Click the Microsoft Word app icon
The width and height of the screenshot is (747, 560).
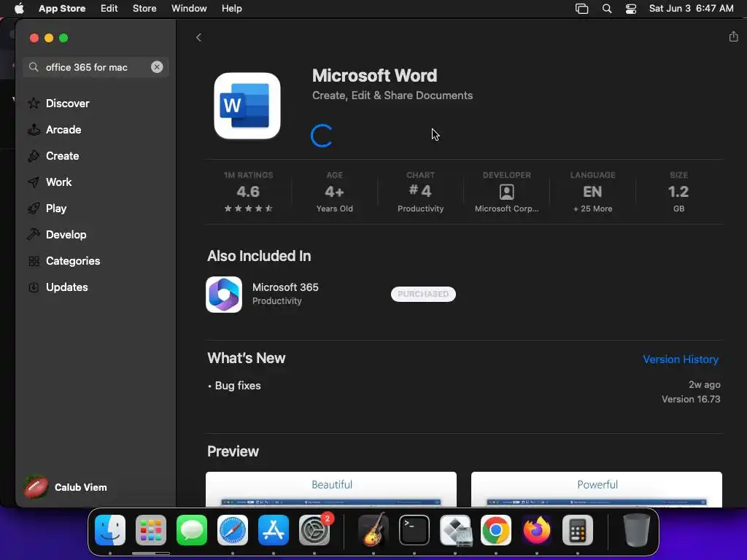click(x=247, y=106)
